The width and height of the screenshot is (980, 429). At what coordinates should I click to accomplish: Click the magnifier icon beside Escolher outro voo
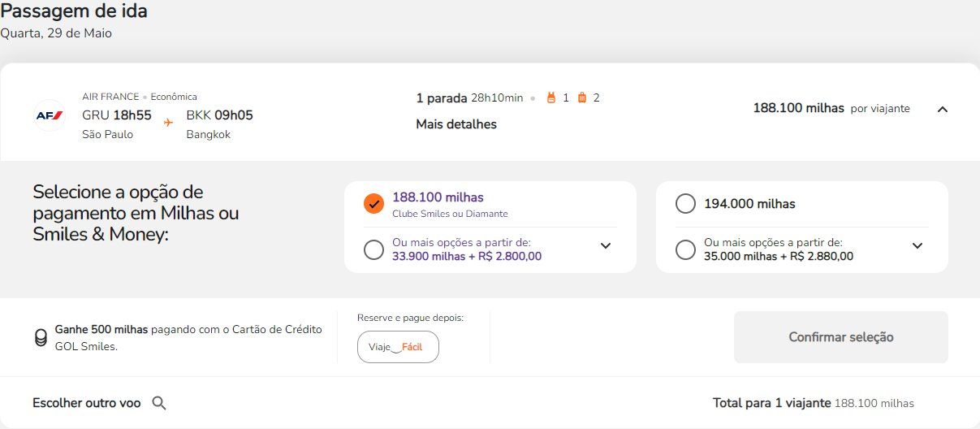[159, 403]
